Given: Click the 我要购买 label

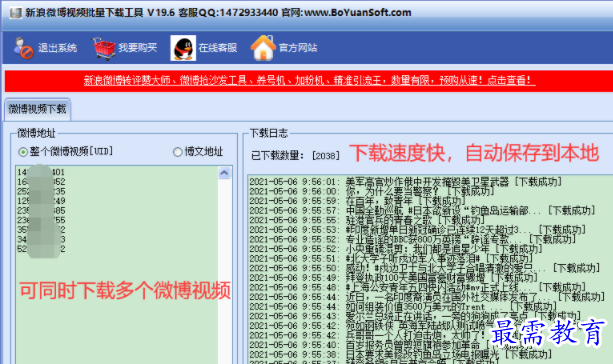Looking at the screenshot, I should (138, 48).
